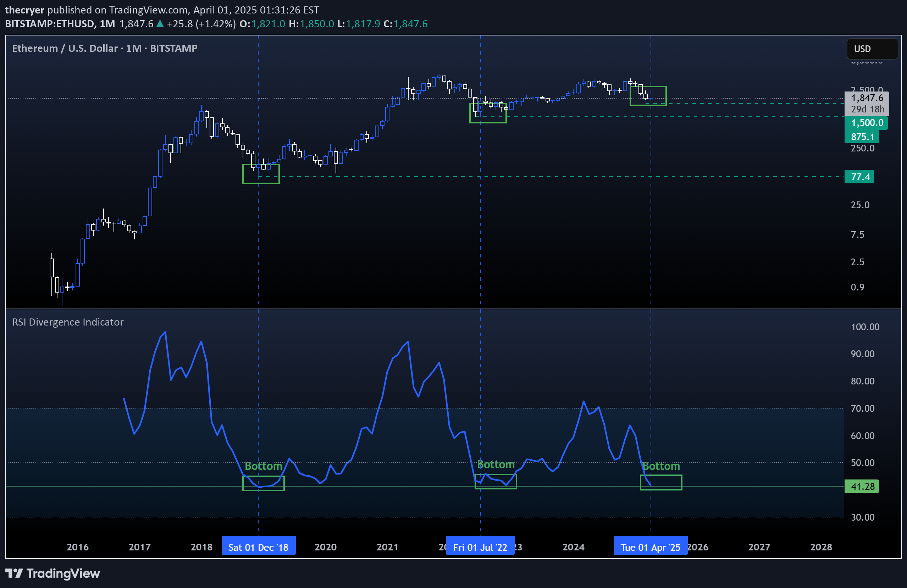
Task: Click the current price label 1,847.6
Action: tap(867, 98)
